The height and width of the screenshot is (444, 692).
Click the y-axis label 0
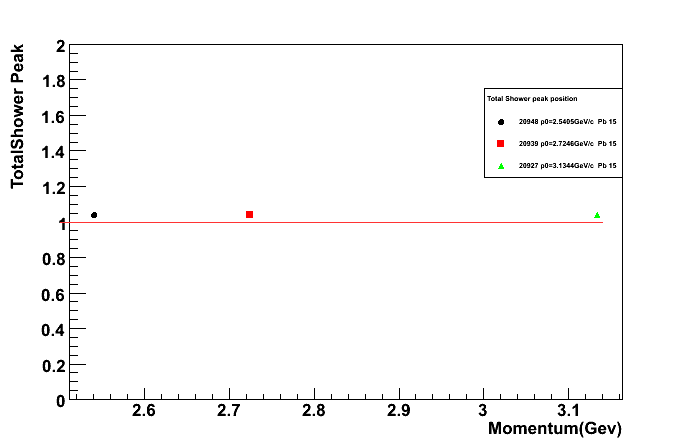tap(61, 401)
